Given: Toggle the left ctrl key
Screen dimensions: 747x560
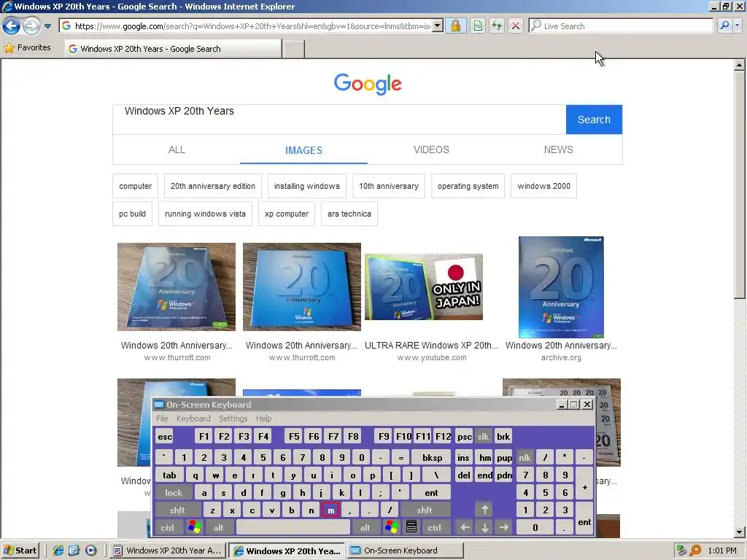Looking at the screenshot, I should (167, 528).
